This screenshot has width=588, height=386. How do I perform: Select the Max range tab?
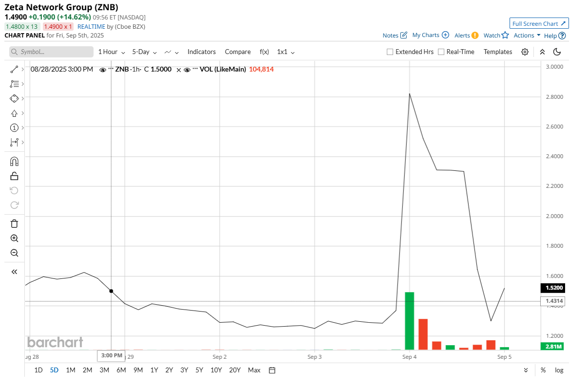click(x=254, y=370)
